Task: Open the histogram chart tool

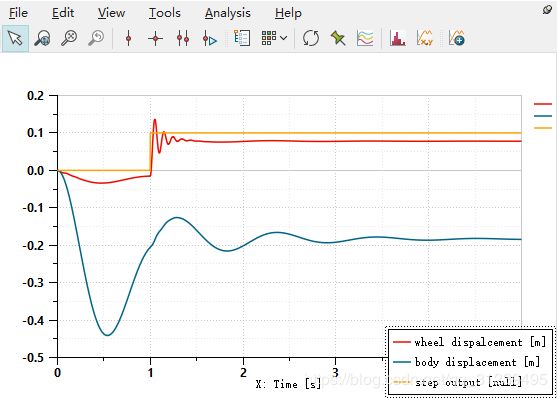Action: (398, 38)
